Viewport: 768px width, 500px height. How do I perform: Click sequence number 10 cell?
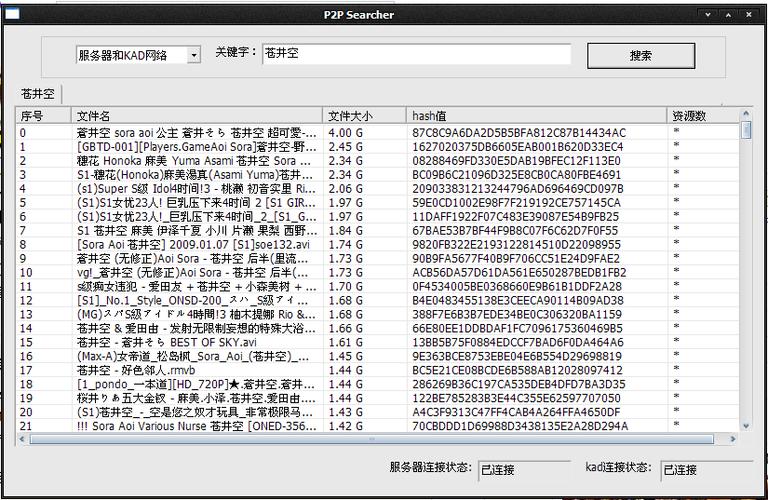(26, 272)
